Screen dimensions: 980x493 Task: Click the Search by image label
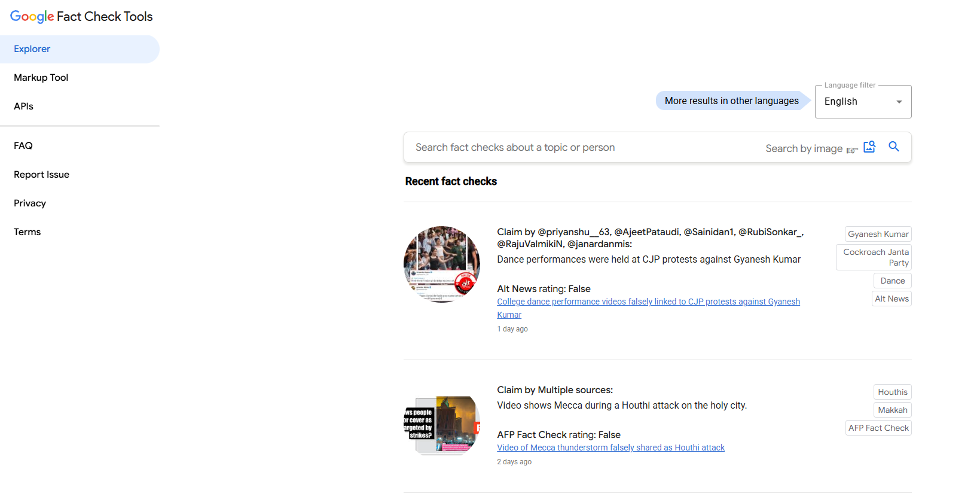[x=804, y=148]
